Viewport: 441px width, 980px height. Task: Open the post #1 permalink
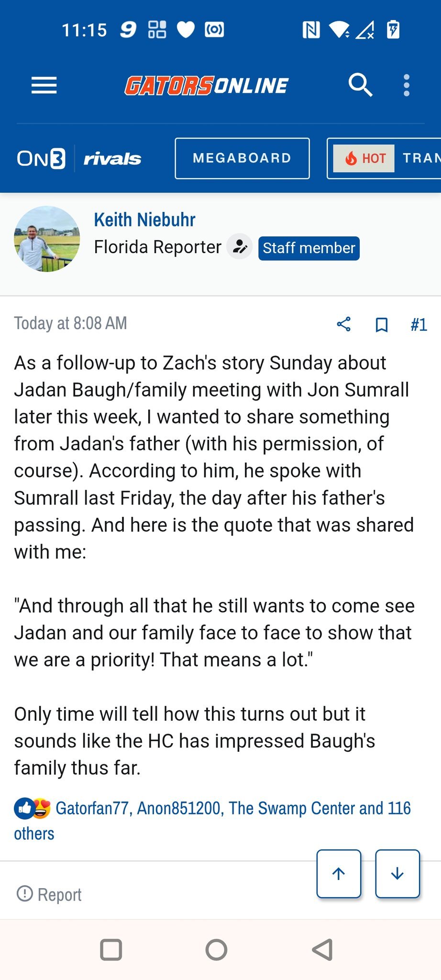click(419, 324)
